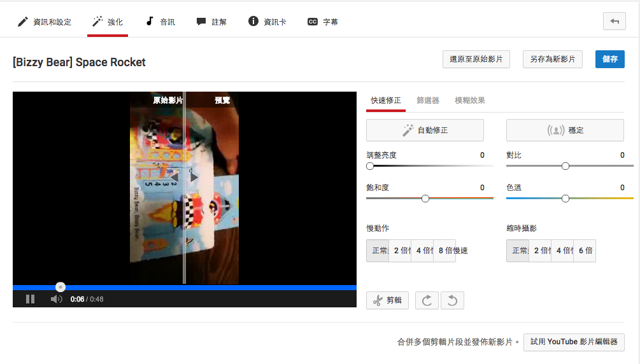Click the back arrow button at top right
The height and width of the screenshot is (364, 640).
(x=615, y=21)
